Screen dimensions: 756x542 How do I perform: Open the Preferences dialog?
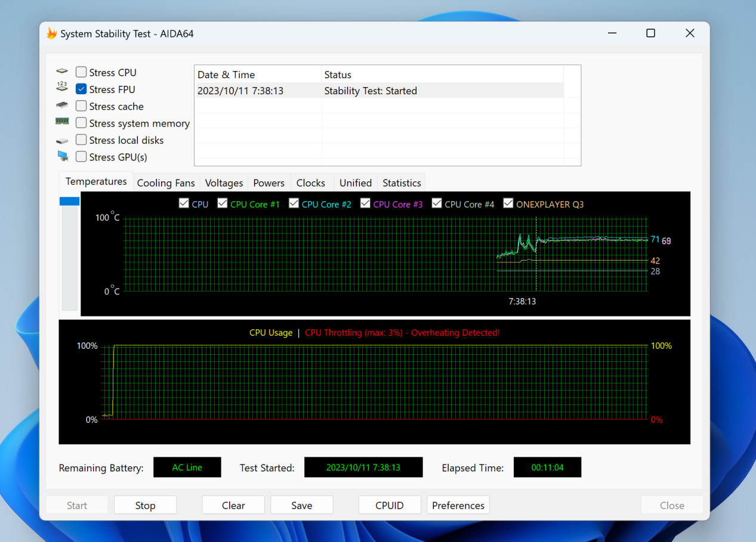(x=458, y=506)
